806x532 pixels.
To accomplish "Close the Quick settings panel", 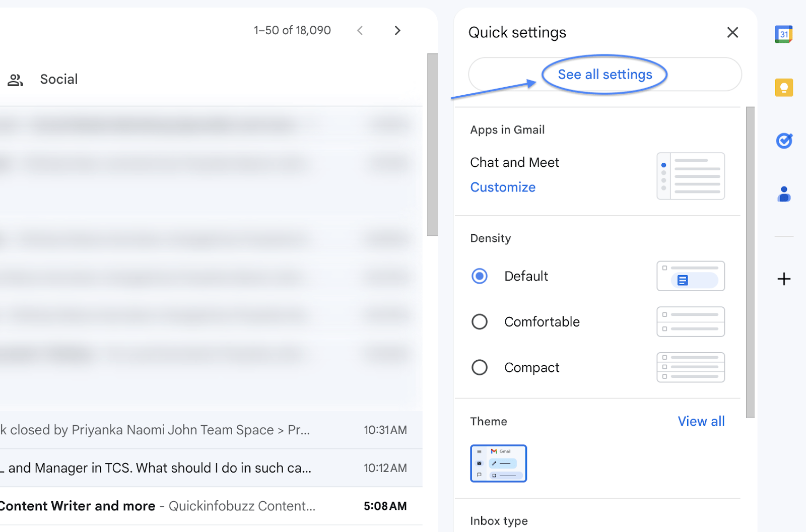I will point(732,32).
